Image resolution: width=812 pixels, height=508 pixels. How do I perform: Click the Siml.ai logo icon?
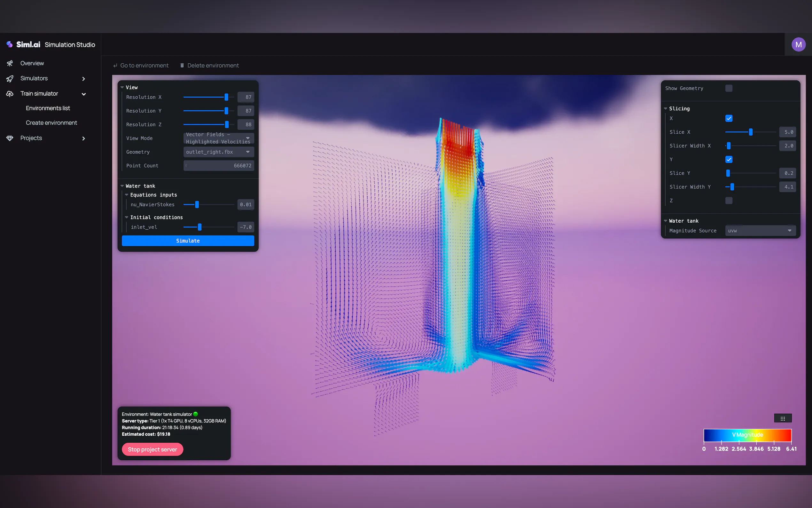point(9,44)
